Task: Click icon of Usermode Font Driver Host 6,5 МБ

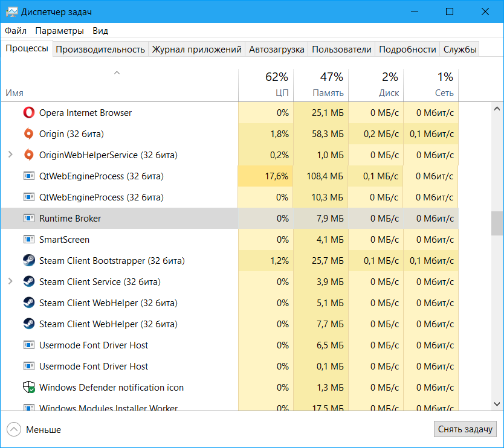Action: point(29,345)
